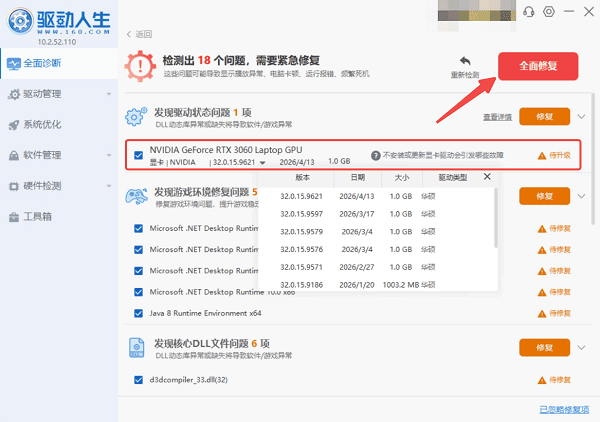Open the 软件管理 sidebar item
This screenshot has height=422, width=600.
[59, 155]
